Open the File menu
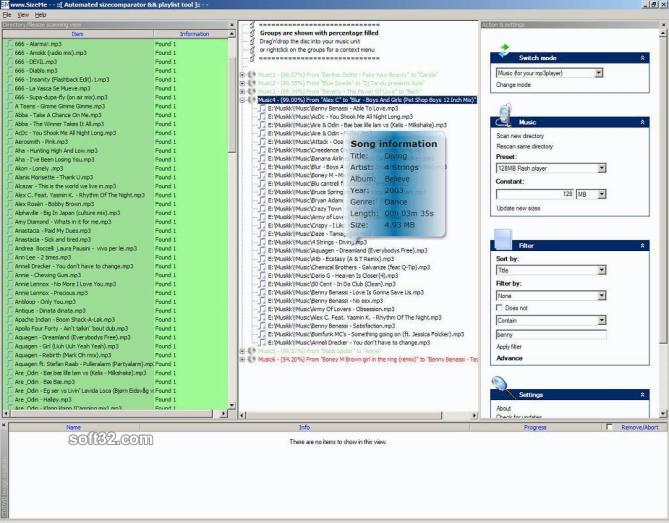 [x=7, y=15]
